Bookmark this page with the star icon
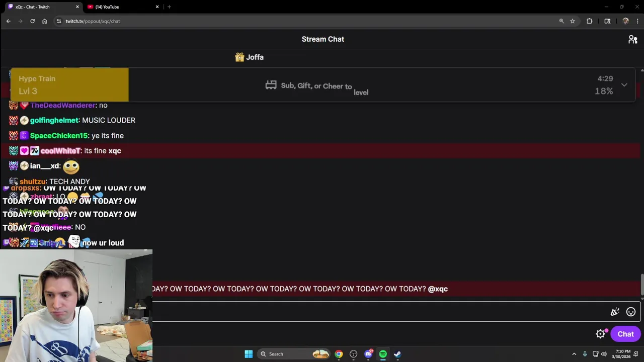This screenshot has height=362, width=644. tap(573, 21)
